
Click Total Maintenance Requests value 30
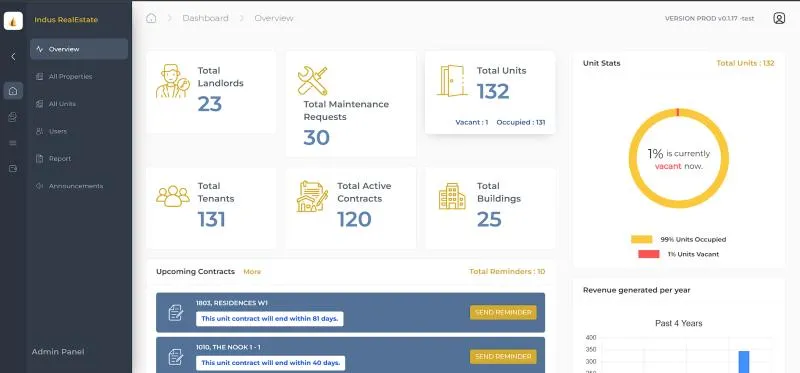(x=317, y=138)
